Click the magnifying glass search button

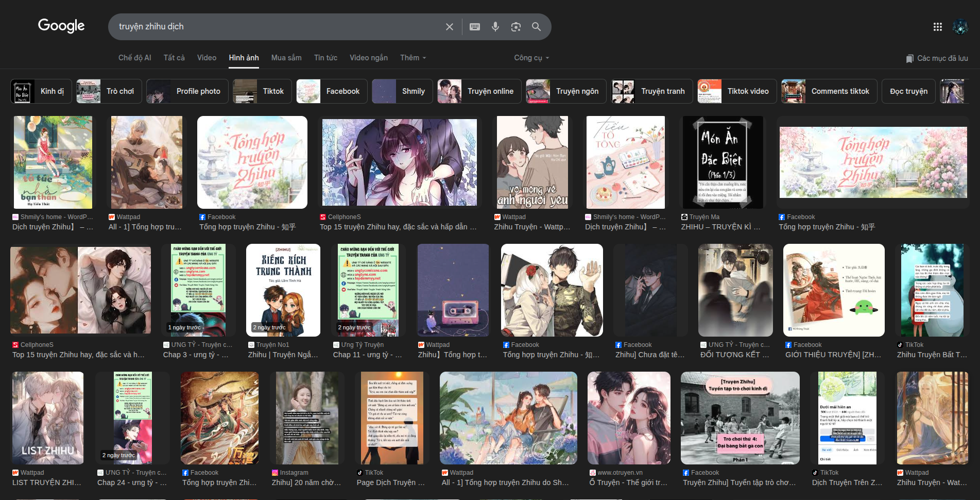pyautogui.click(x=536, y=27)
